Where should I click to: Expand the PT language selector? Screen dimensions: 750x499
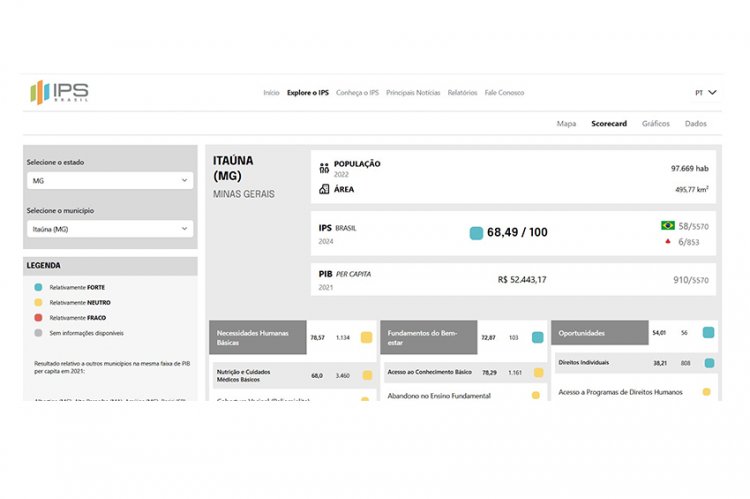[x=706, y=92]
